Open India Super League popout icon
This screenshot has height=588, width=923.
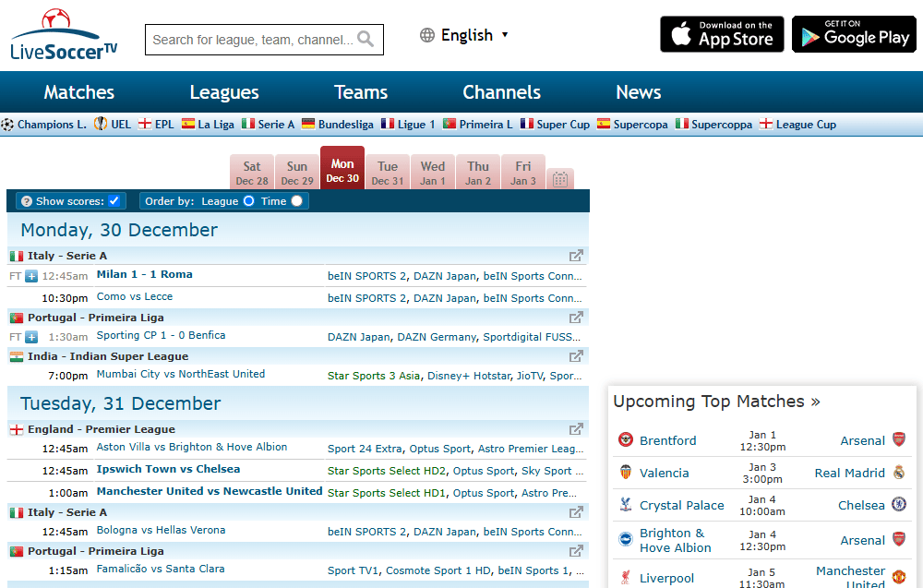[x=576, y=356]
